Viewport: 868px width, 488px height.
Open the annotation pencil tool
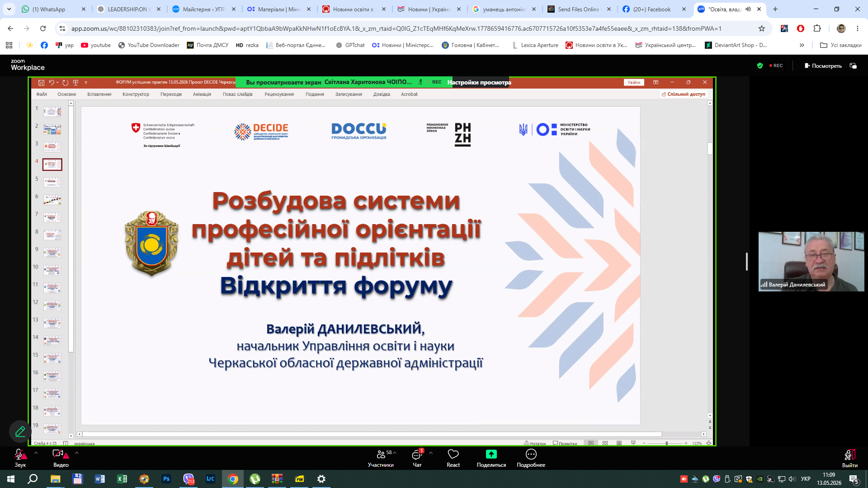(20, 432)
